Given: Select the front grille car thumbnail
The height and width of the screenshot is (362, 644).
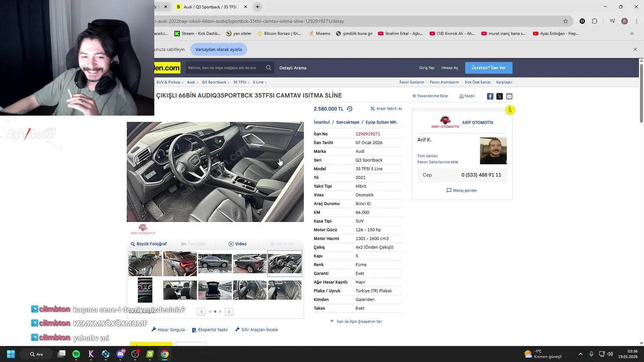Looking at the screenshot, I should click(145, 264).
